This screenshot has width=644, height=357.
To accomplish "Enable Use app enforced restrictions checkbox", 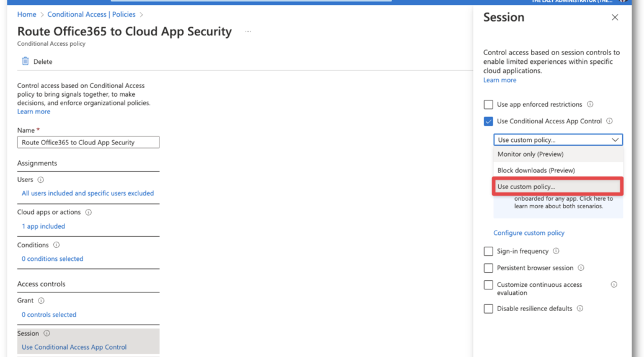I will (488, 105).
